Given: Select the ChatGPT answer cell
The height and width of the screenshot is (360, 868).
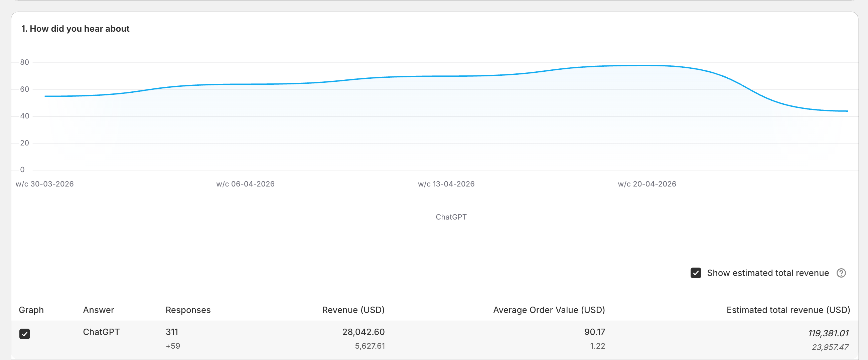Looking at the screenshot, I should 101,332.
